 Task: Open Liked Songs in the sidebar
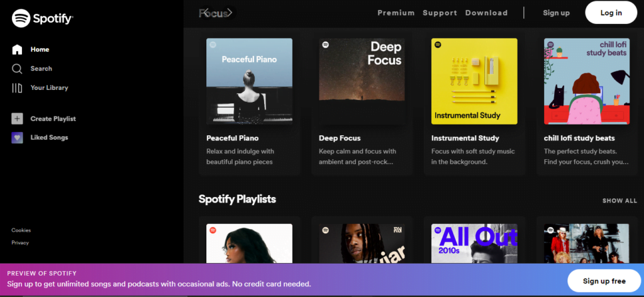click(x=49, y=138)
